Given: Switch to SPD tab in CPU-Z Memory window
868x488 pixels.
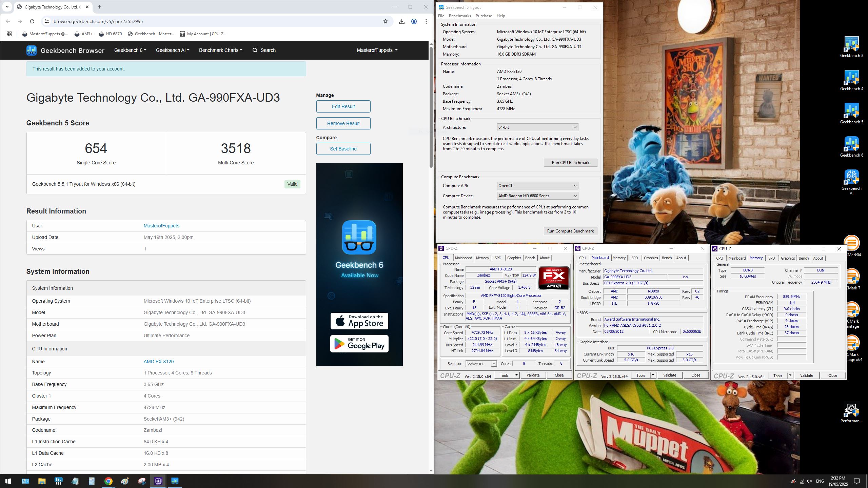Looking at the screenshot, I should (x=771, y=258).
